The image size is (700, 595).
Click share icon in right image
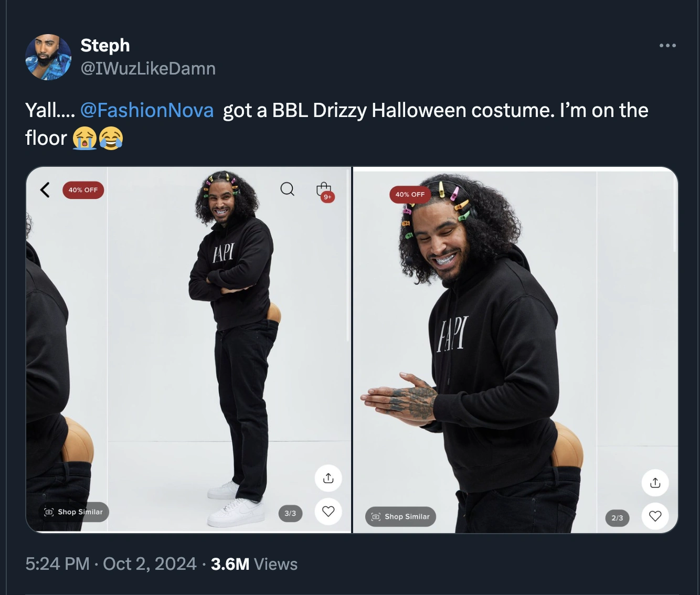tap(655, 483)
